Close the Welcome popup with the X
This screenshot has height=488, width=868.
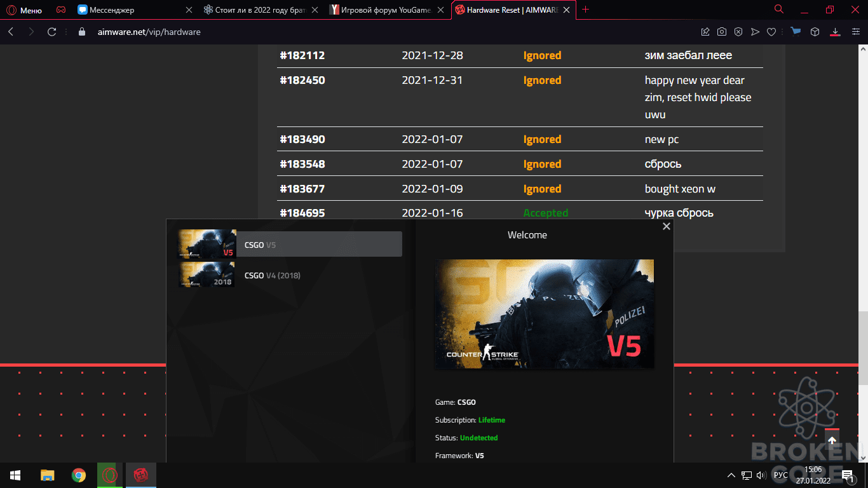(x=666, y=226)
